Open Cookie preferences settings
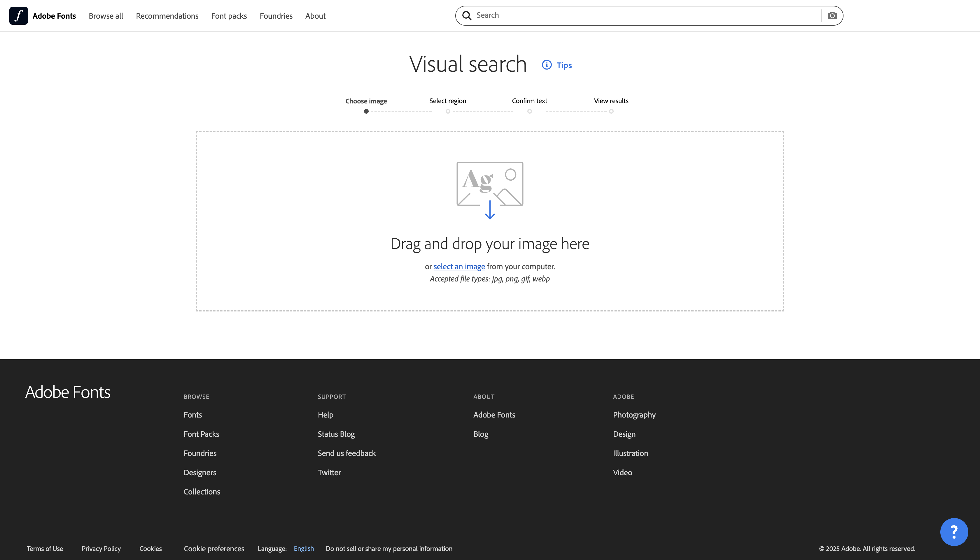 [214, 548]
